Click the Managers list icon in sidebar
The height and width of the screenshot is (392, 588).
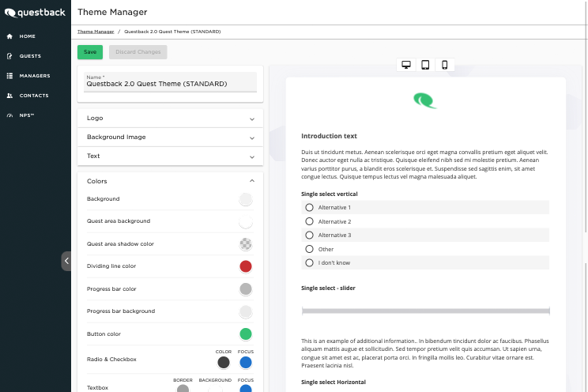9,76
